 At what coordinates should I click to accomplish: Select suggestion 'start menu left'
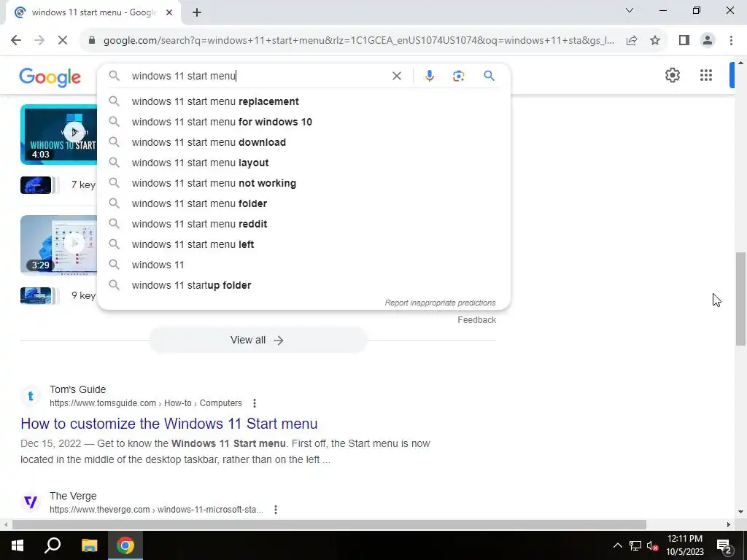coord(304,244)
